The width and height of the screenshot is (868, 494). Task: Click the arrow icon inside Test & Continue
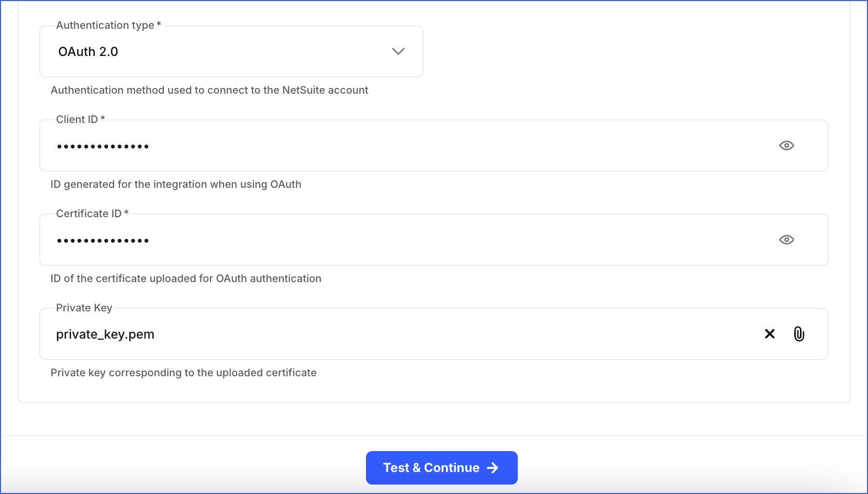[x=493, y=468]
